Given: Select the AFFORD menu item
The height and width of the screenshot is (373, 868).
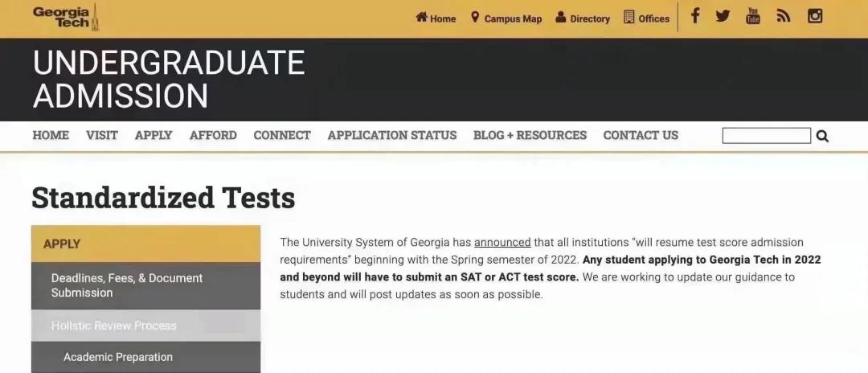Looking at the screenshot, I should pyautogui.click(x=213, y=135).
